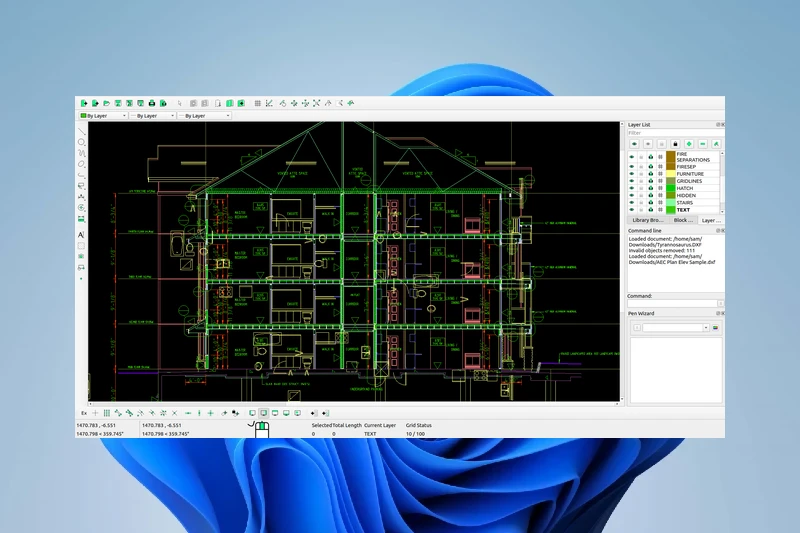Toggle visibility of the STAIRS layer

click(x=631, y=202)
